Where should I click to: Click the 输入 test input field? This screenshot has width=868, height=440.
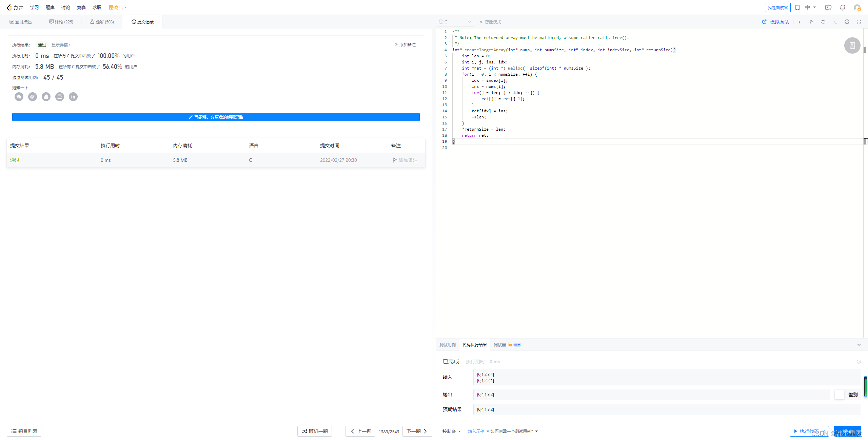[667, 377]
